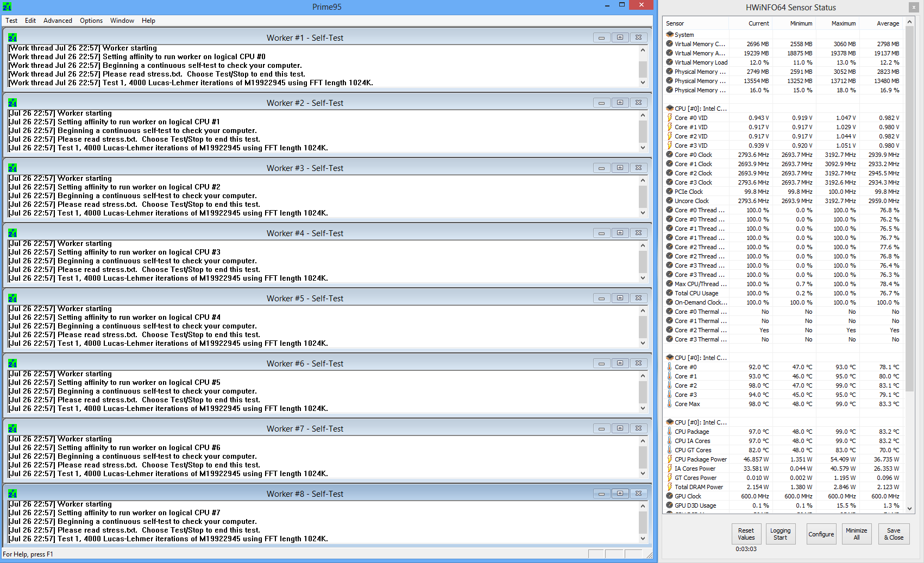Click the Worker #4 window icon
Screen dimensions: 924x563
pos(12,233)
